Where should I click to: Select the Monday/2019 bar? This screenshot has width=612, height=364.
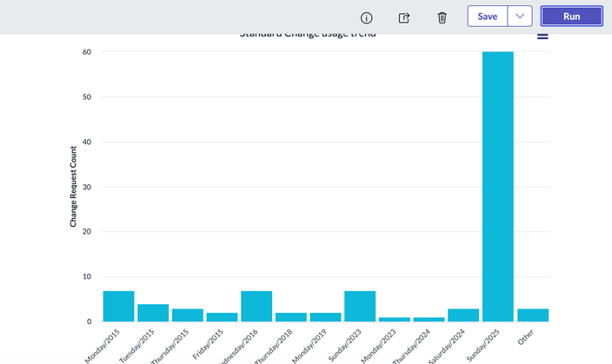point(325,317)
